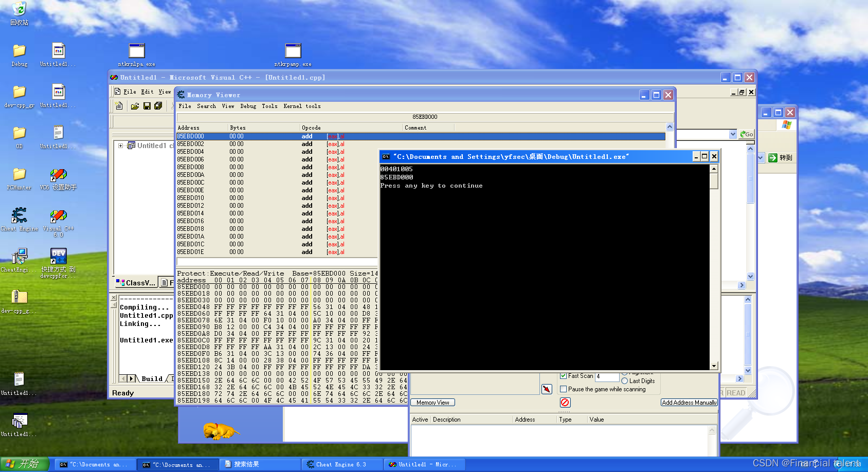Expand the Untitled1 classes tree node

point(120,146)
